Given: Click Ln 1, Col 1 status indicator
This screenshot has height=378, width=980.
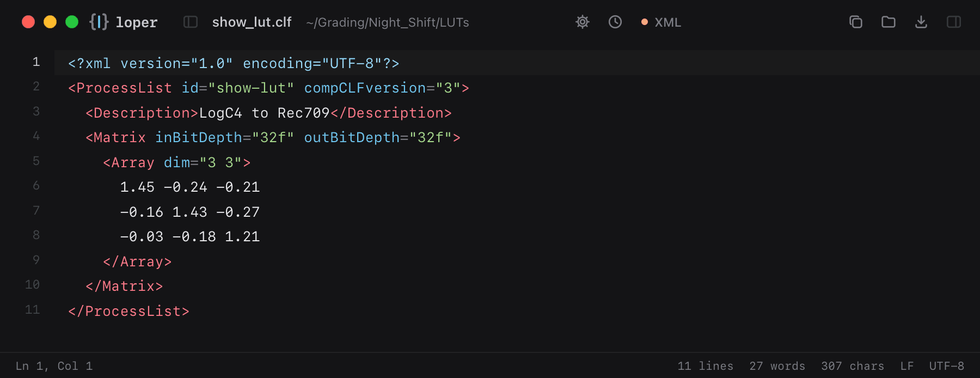Looking at the screenshot, I should pos(54,366).
